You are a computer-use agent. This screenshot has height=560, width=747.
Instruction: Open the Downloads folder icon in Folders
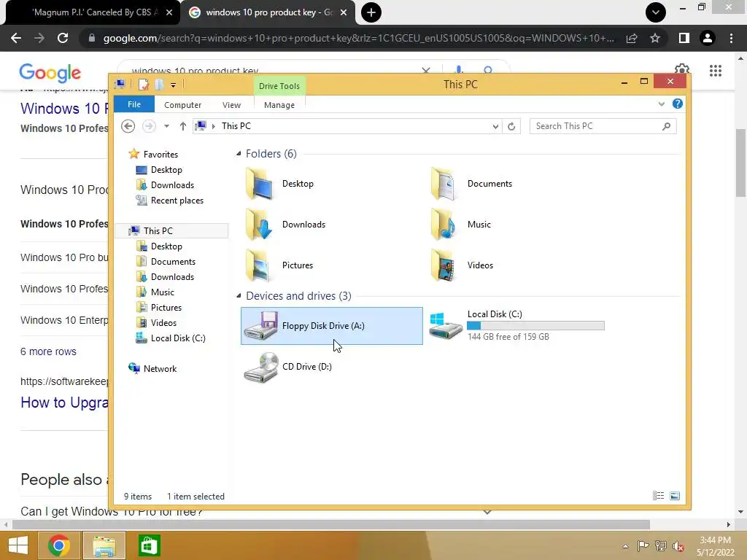[x=260, y=225]
